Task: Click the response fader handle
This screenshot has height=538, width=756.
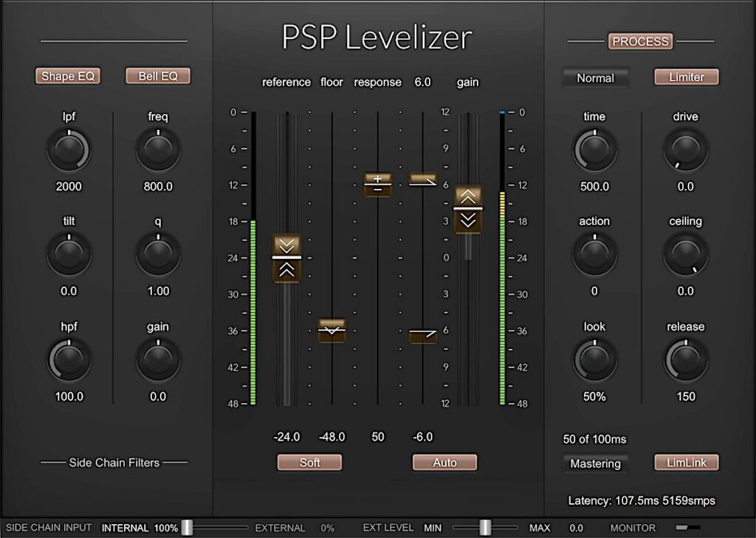Action: point(377,184)
